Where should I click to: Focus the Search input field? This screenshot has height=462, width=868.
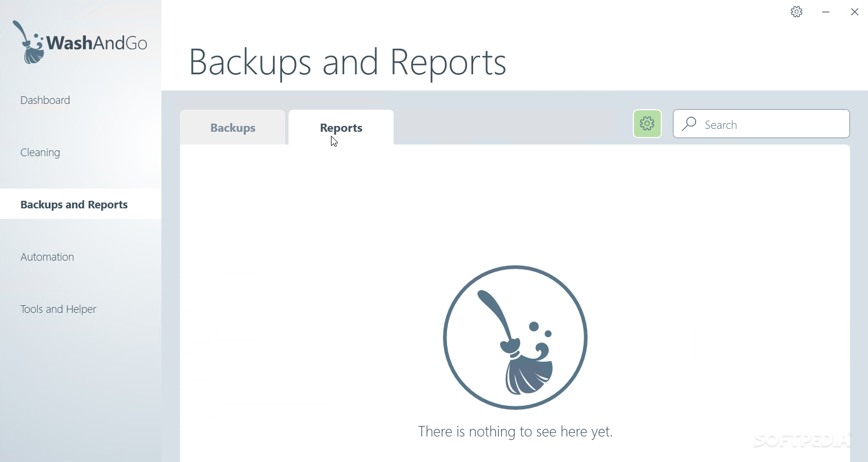(x=761, y=124)
